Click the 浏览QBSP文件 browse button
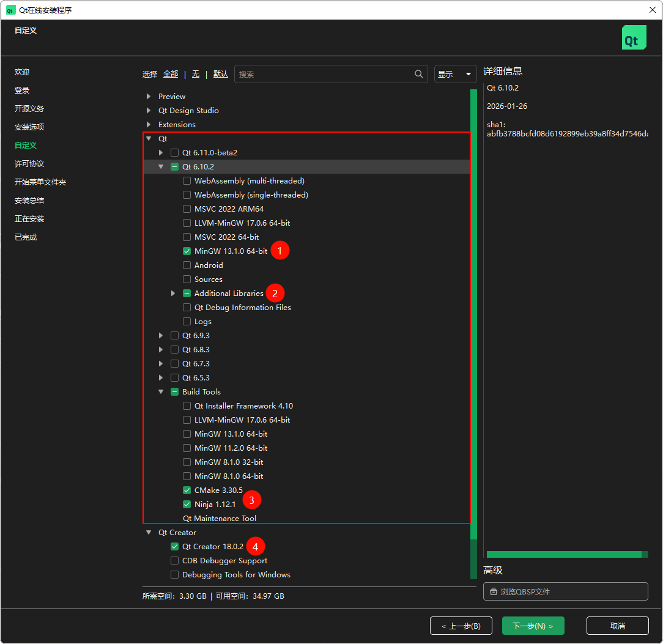Viewport: 663px width, 644px height. pos(565,591)
